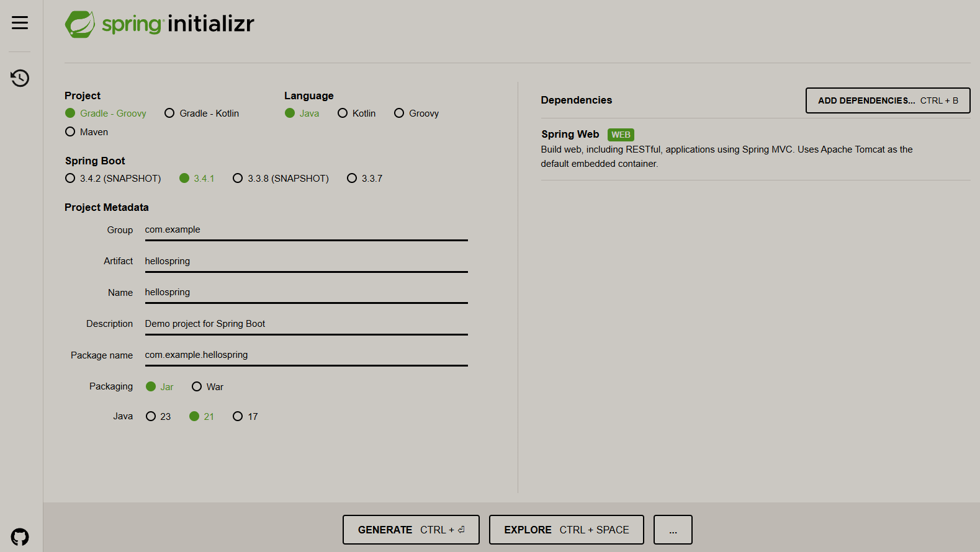Choose Java as the language
980x552 pixels.
(x=302, y=114)
